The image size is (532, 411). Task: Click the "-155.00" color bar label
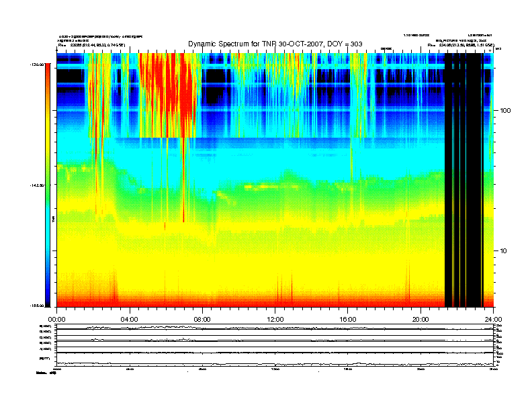(37, 306)
